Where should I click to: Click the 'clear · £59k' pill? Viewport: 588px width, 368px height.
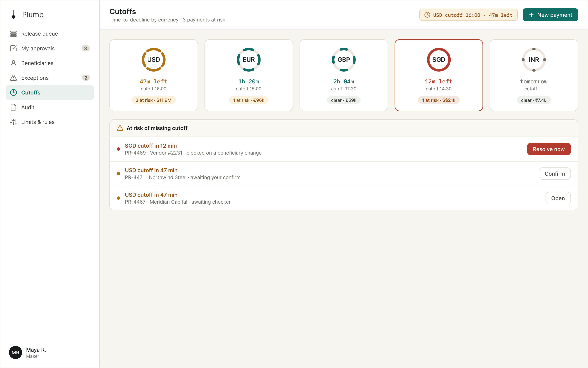344,100
